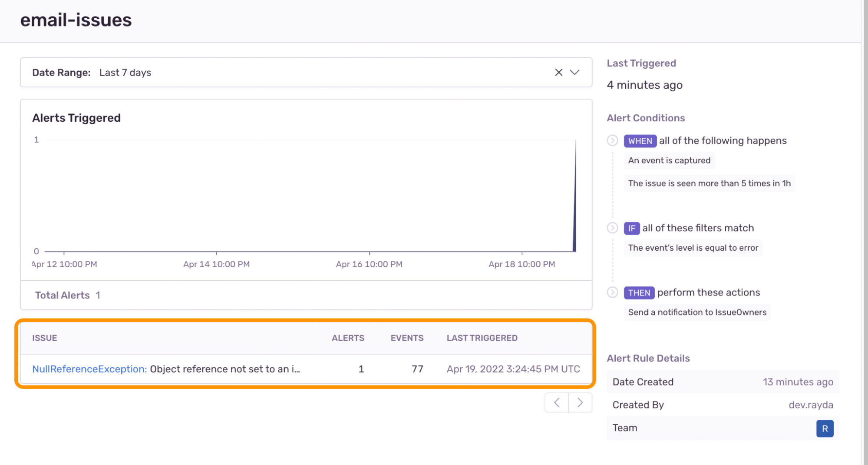Click the THEN step circle icon
This screenshot has width=868, height=465.
coord(612,292)
